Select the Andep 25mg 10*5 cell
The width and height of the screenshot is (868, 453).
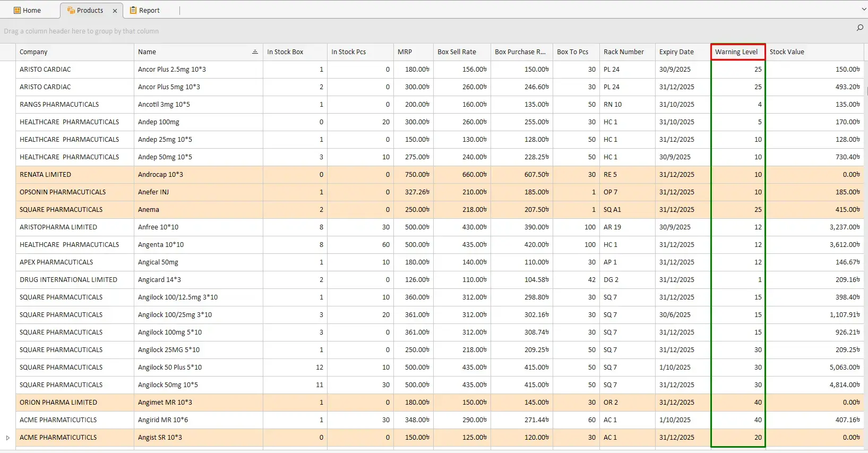click(x=199, y=140)
